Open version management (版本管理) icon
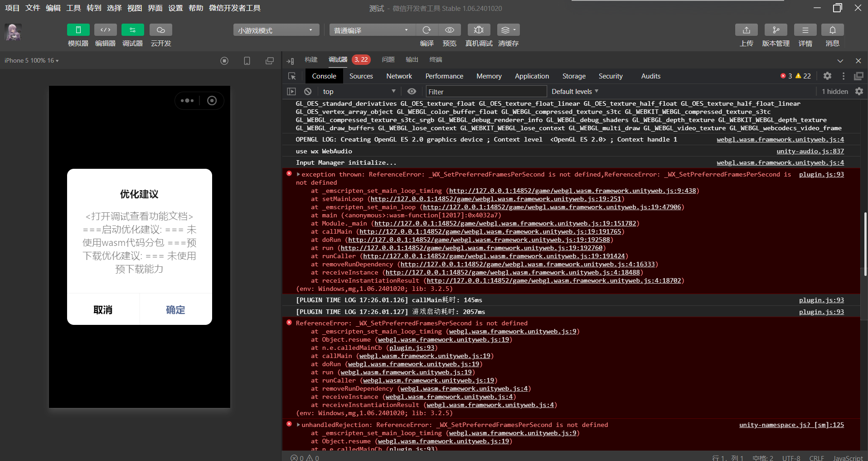Screen dimensions: 868x461 [x=776, y=30]
